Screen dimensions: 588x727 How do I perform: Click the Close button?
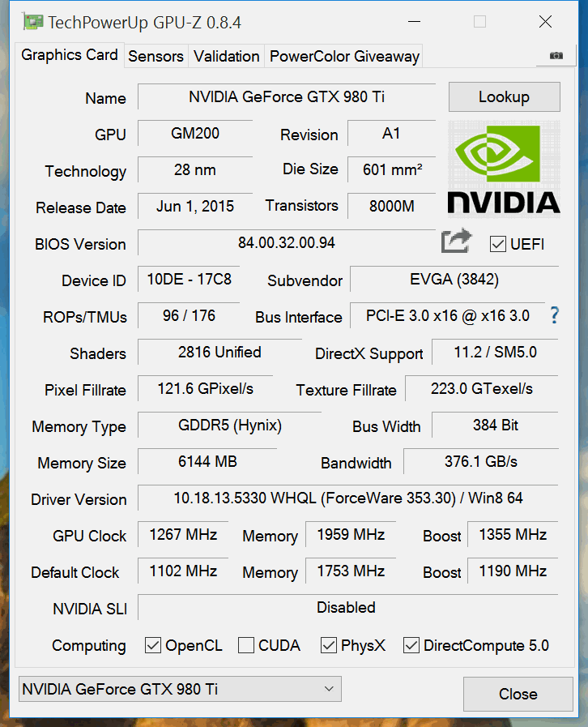518,694
